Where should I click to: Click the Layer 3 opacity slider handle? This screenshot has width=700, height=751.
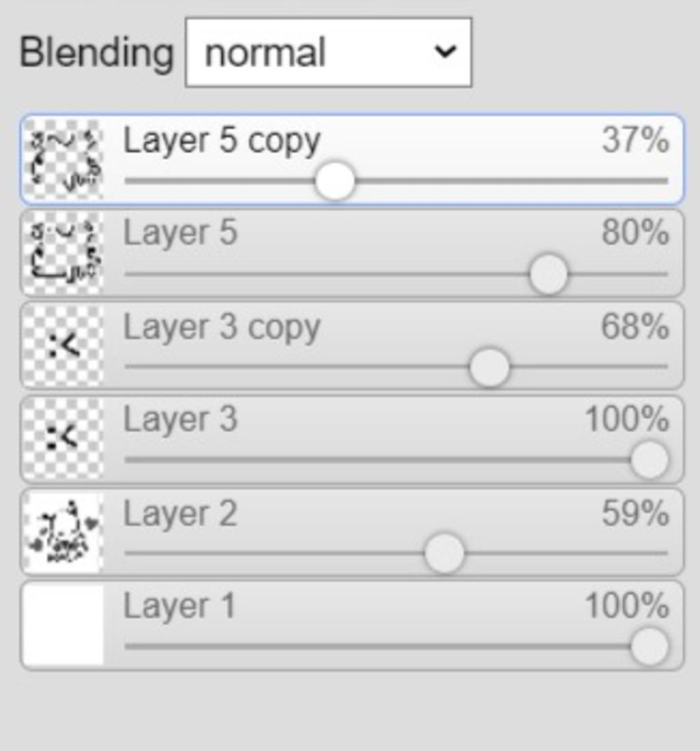tap(649, 460)
